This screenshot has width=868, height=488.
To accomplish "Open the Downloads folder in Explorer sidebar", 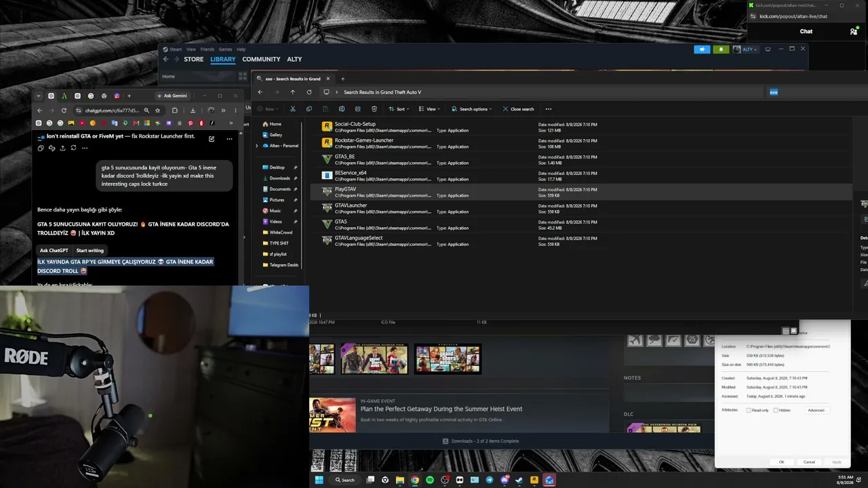I will (279, 178).
